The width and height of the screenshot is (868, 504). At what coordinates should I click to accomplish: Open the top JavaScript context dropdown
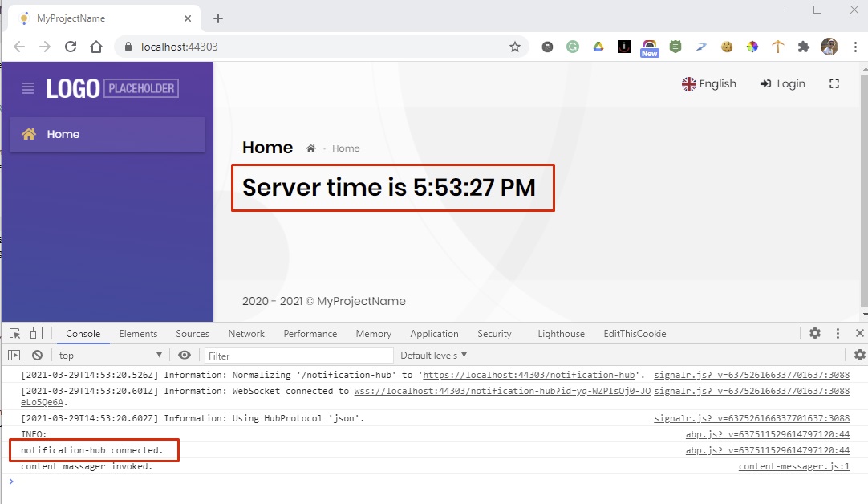tap(111, 355)
